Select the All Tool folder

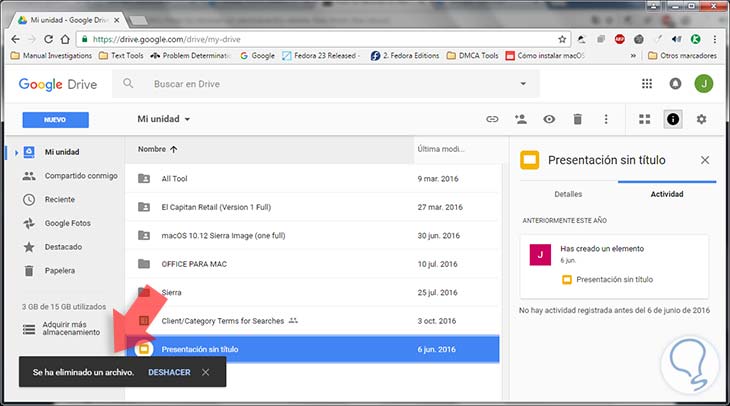pyautogui.click(x=312, y=179)
